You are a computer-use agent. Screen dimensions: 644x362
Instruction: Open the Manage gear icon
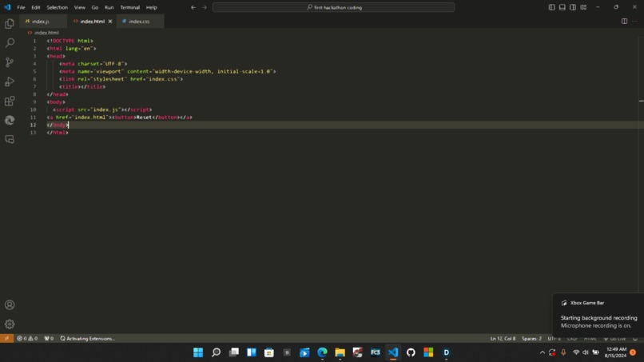point(10,324)
